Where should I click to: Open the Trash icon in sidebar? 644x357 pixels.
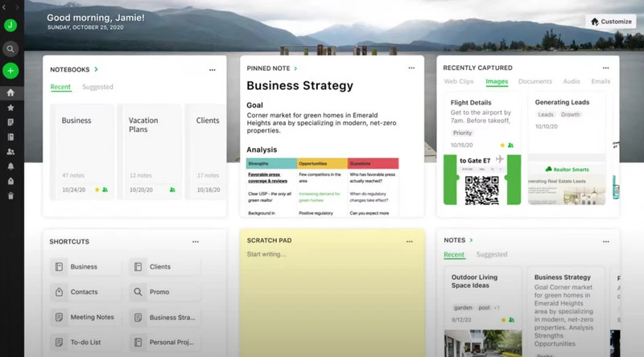[x=10, y=195]
